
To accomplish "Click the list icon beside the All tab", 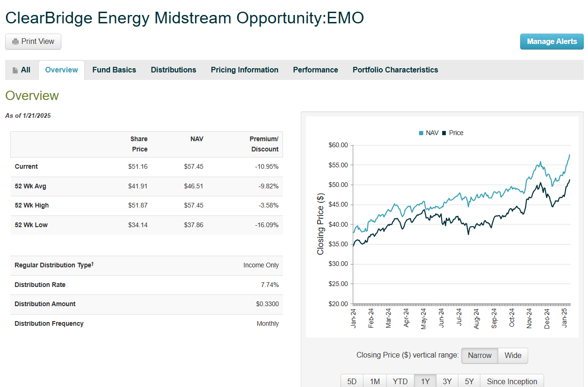I will [x=14, y=70].
